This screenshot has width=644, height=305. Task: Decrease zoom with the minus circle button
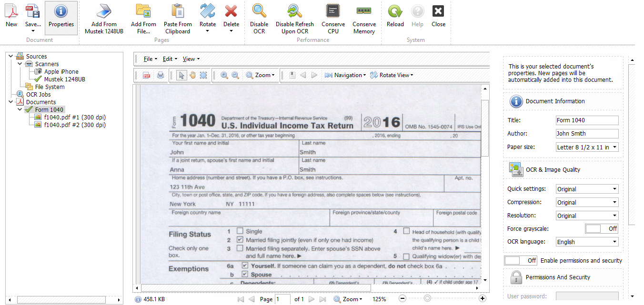[x=402, y=299]
